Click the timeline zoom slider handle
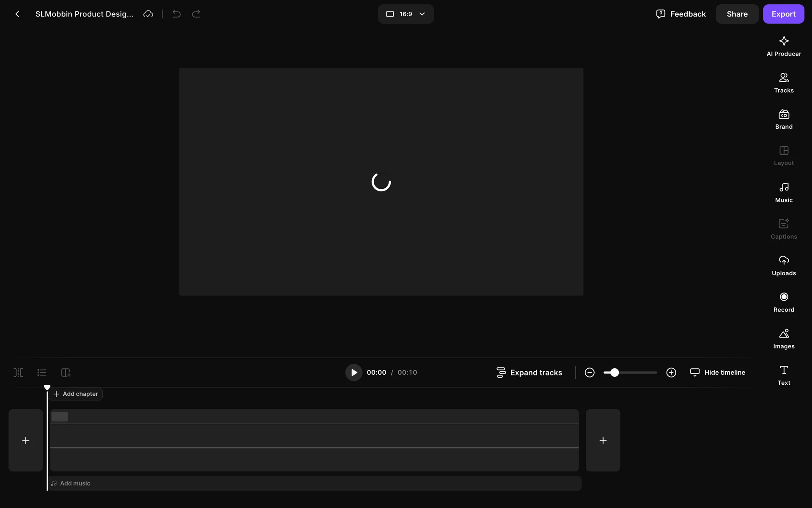 pos(614,373)
